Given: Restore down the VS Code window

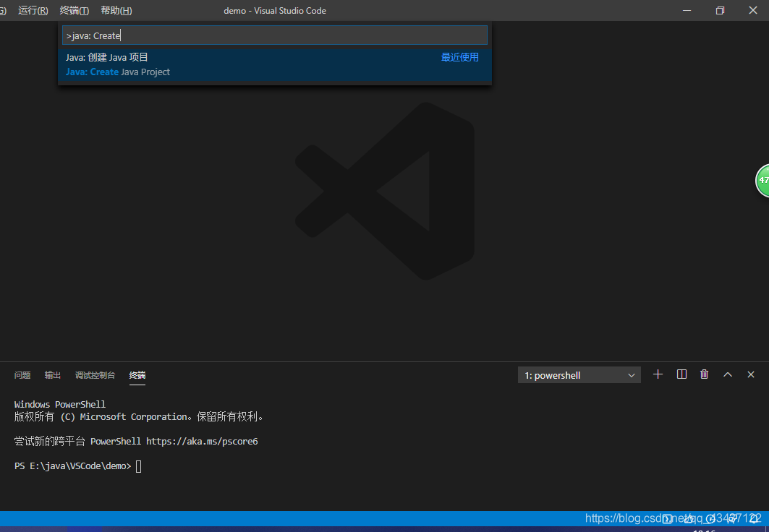Looking at the screenshot, I should click(720, 10).
